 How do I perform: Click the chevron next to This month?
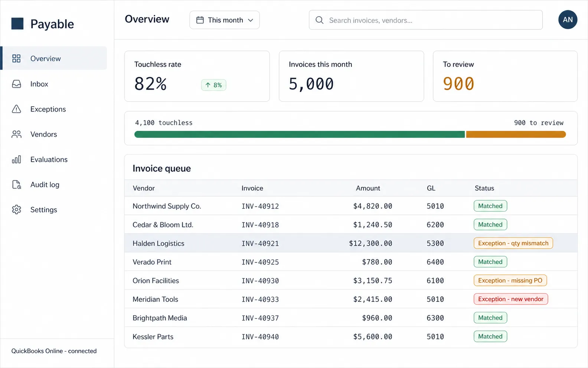click(251, 20)
